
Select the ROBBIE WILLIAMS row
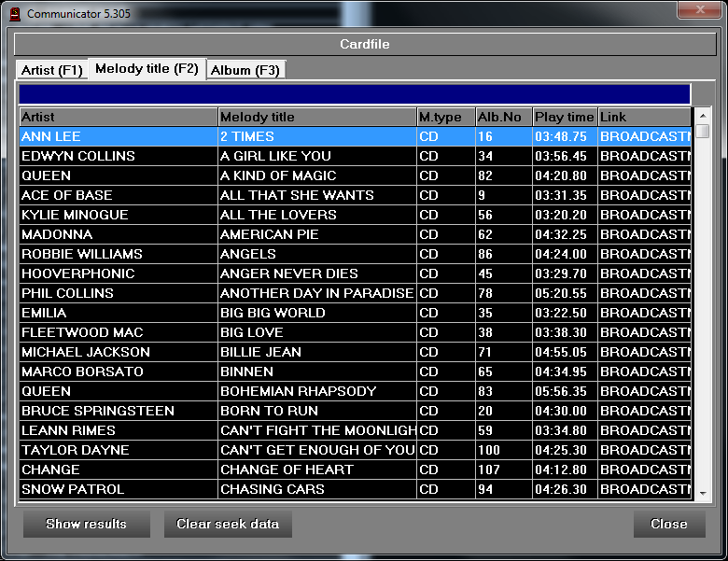point(356,254)
